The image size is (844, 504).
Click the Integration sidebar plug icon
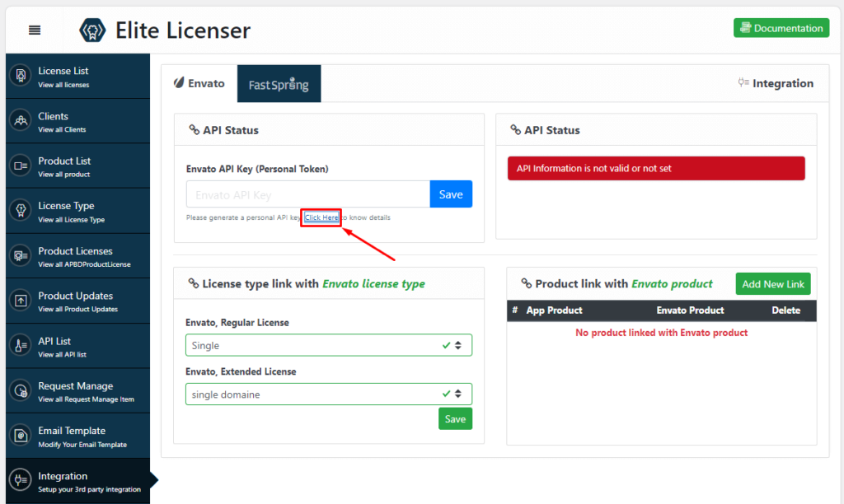click(21, 480)
